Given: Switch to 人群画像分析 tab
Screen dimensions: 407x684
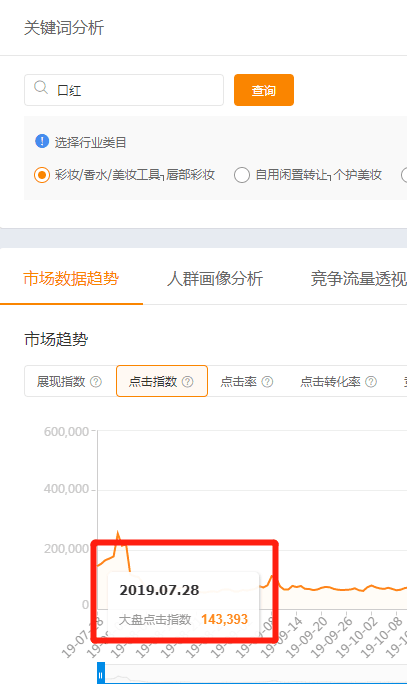Looking at the screenshot, I should click(215, 278).
